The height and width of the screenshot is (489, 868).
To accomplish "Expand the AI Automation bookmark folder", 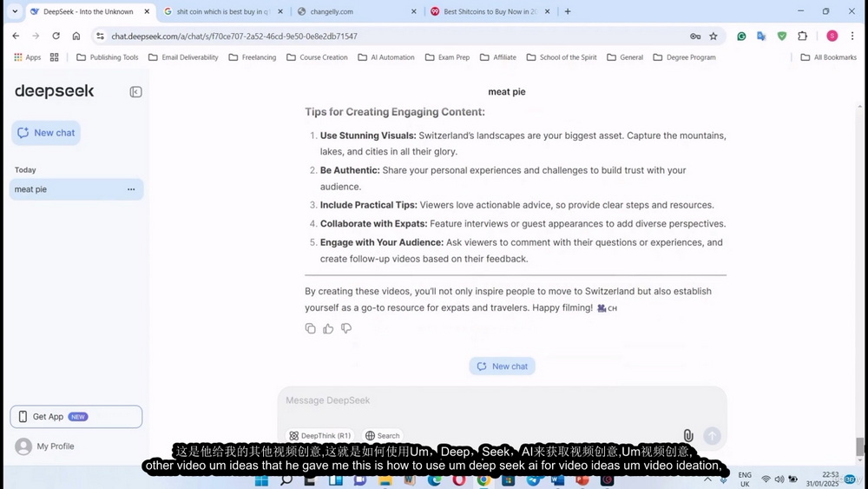I will [386, 57].
